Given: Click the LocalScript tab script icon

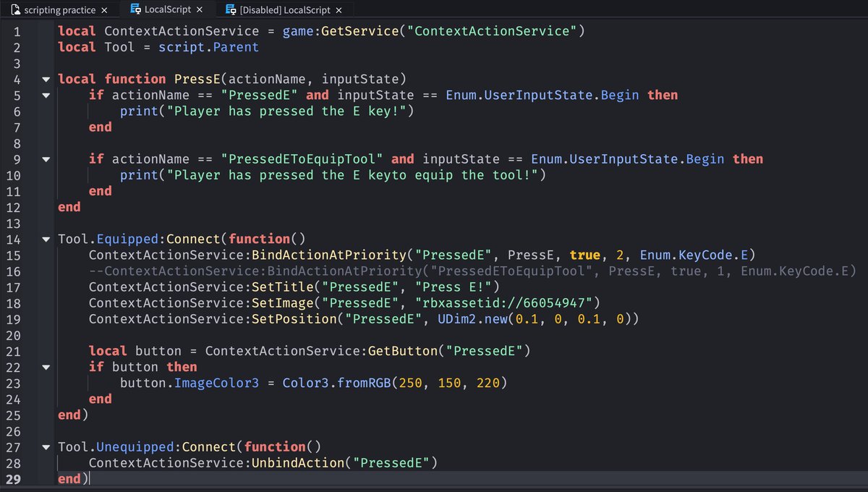Looking at the screenshot, I should tap(135, 10).
